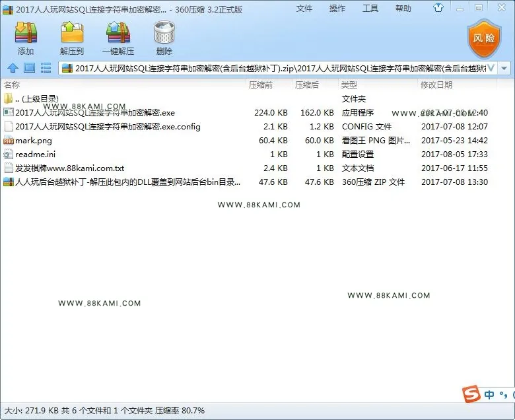This screenshot has width=515, height=420.
Task: Open the 文件 menu
Action: click(x=304, y=8)
